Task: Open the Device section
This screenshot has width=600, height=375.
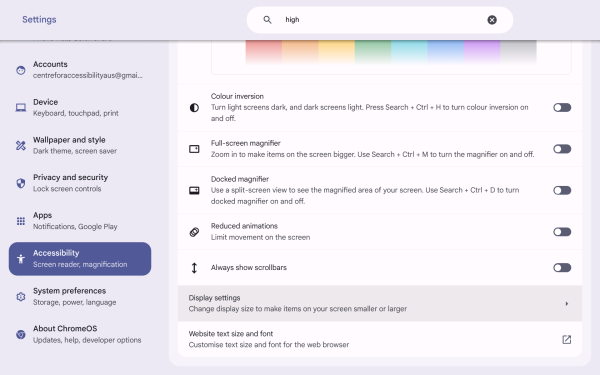Action: [x=80, y=108]
